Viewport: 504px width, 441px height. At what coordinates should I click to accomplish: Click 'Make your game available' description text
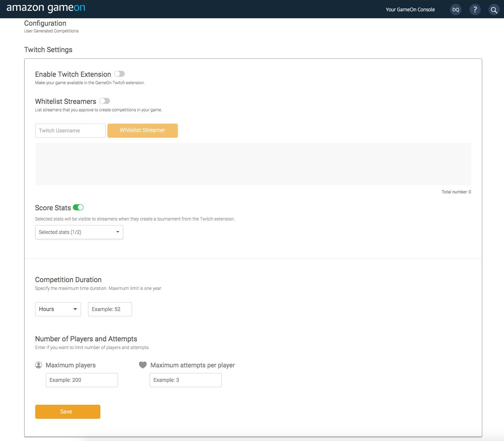click(90, 83)
